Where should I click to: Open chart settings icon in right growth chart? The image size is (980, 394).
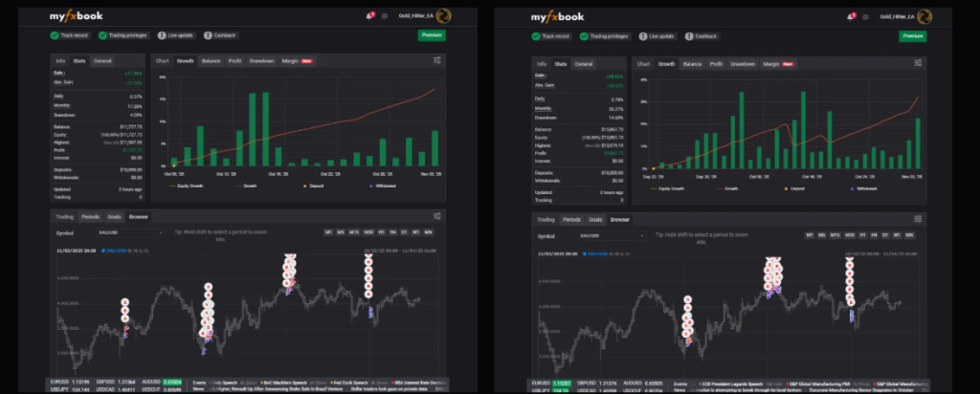coord(918,64)
